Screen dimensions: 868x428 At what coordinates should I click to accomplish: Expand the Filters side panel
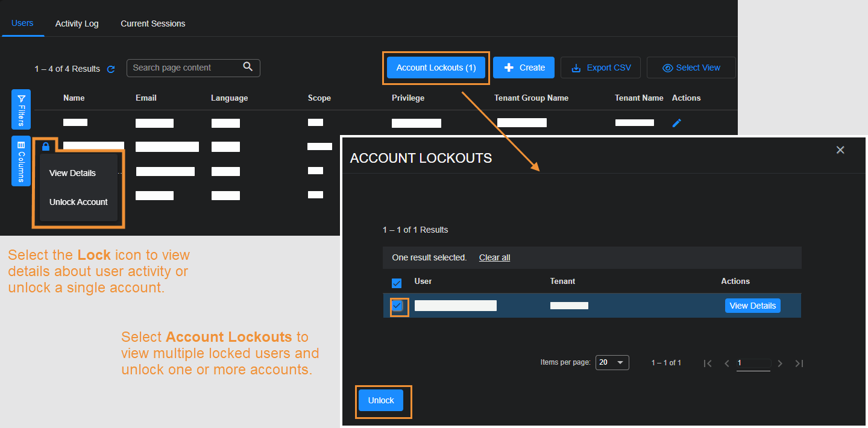pos(21,109)
